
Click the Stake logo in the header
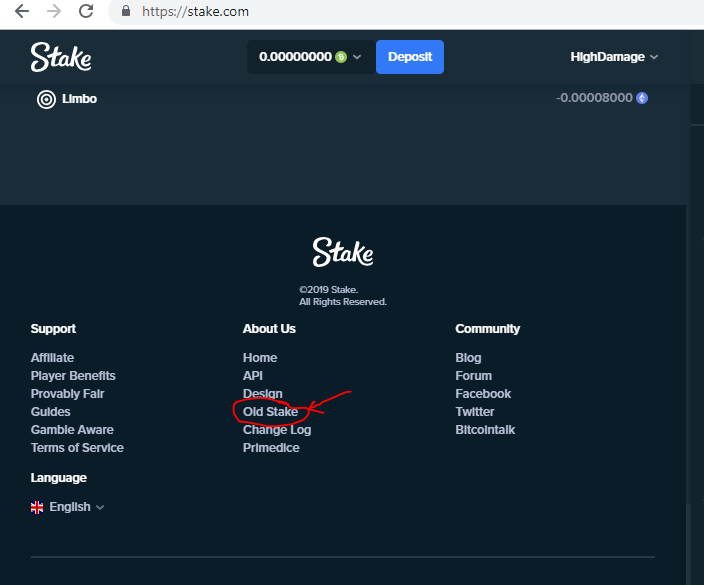point(61,57)
